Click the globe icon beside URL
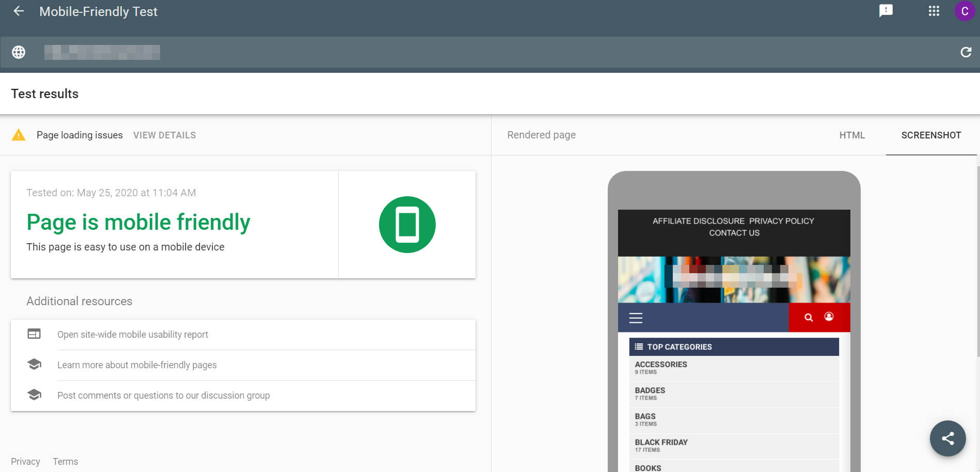The width and height of the screenshot is (980, 472). [x=19, y=52]
